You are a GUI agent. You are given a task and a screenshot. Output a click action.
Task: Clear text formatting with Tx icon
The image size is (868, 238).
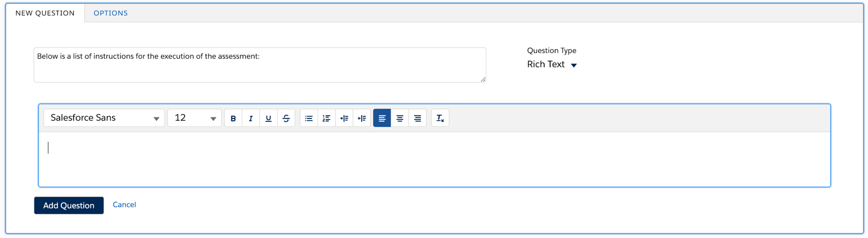tap(440, 118)
